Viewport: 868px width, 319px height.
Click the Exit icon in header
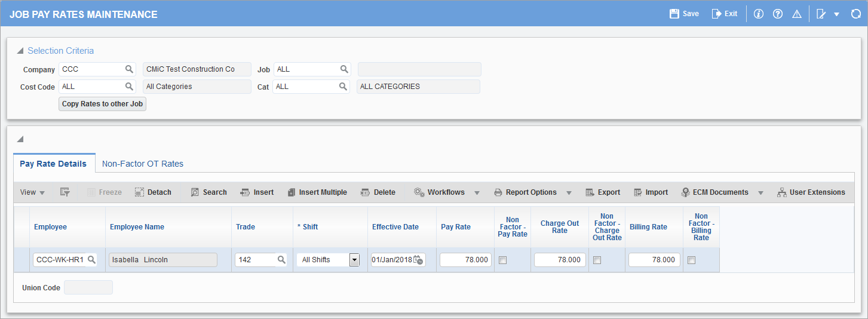[717, 14]
